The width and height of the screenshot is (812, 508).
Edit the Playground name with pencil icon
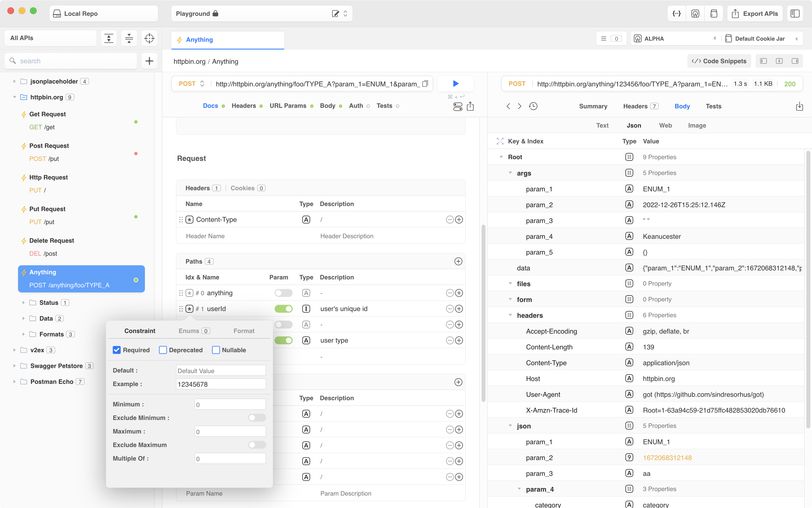click(335, 14)
